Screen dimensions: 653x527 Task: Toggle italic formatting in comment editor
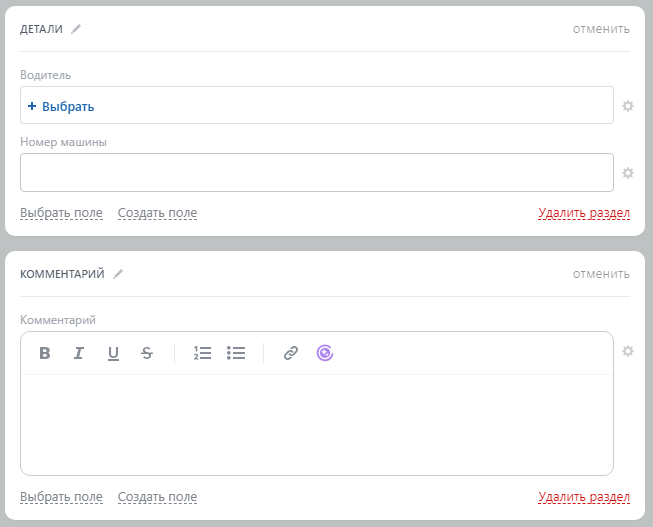click(78, 353)
